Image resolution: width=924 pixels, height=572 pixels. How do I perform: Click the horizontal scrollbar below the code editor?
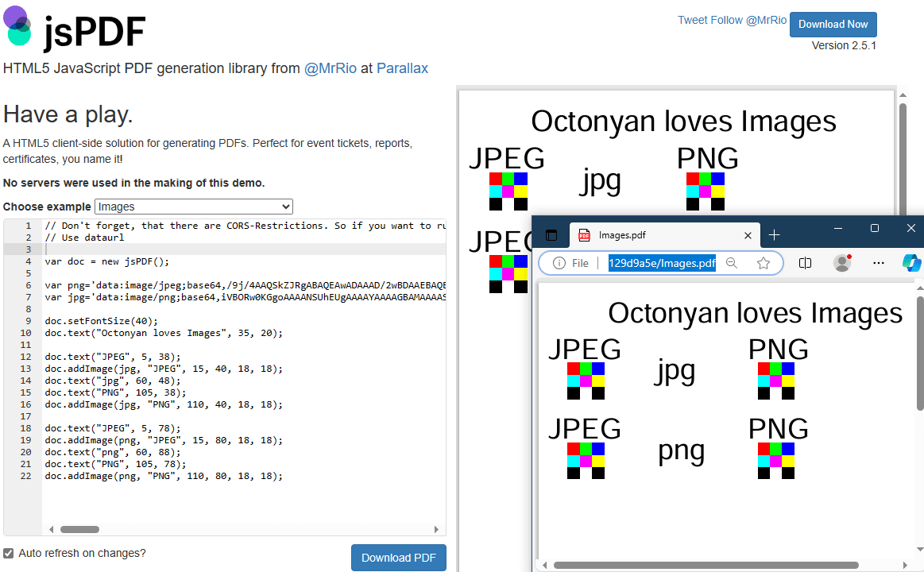tap(79, 529)
